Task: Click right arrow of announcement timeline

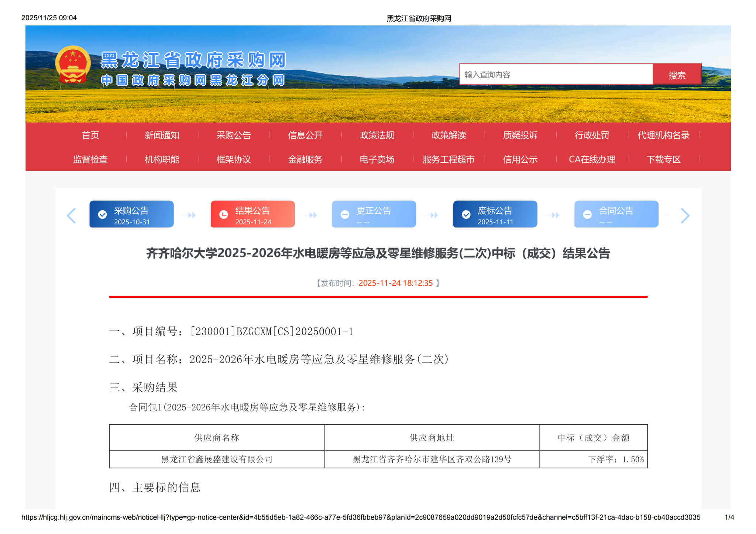Action: pos(685,216)
